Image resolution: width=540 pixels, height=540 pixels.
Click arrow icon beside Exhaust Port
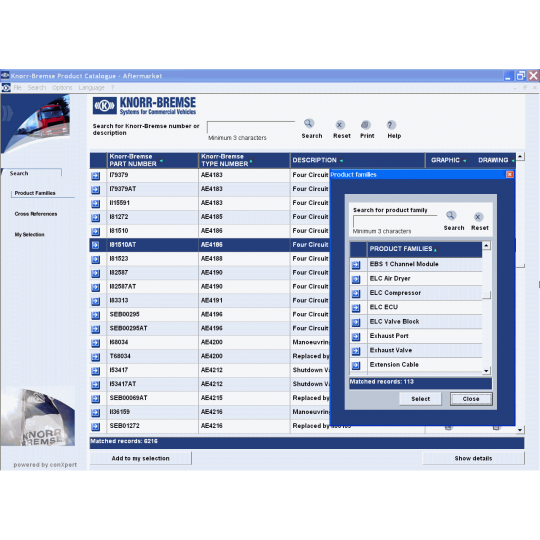point(356,337)
